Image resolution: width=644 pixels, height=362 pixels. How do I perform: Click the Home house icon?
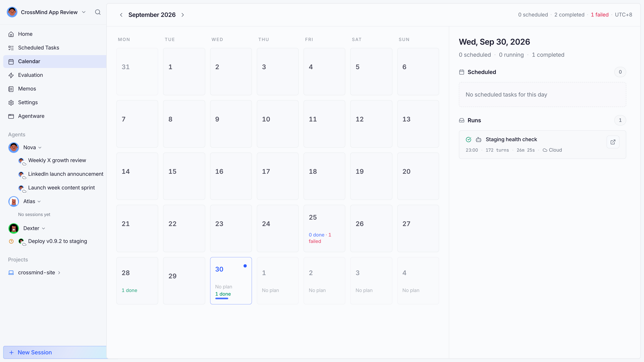pyautogui.click(x=11, y=34)
